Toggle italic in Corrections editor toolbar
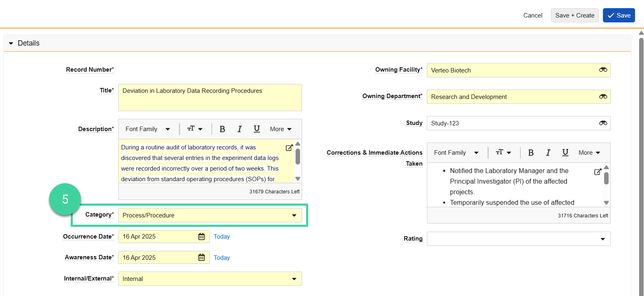 [x=548, y=153]
